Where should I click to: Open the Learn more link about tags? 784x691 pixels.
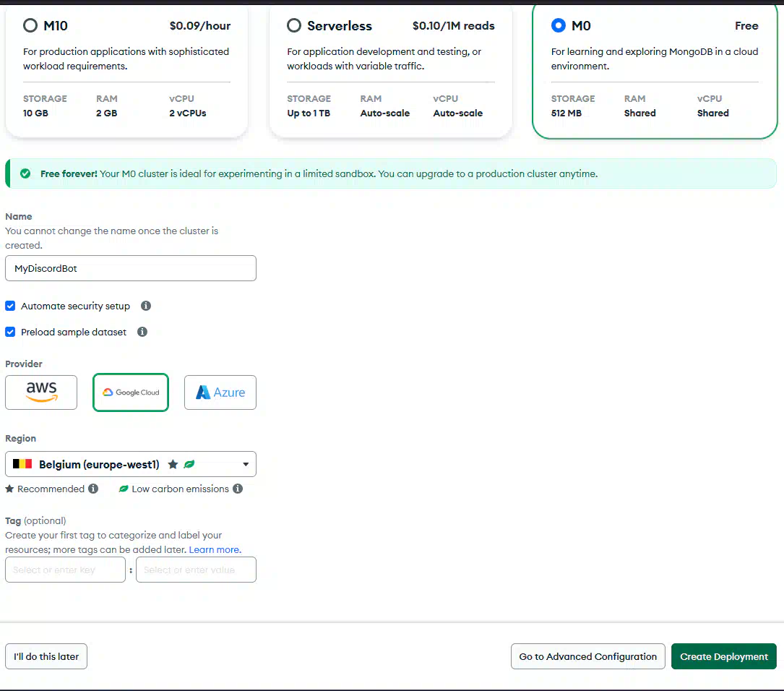point(215,549)
